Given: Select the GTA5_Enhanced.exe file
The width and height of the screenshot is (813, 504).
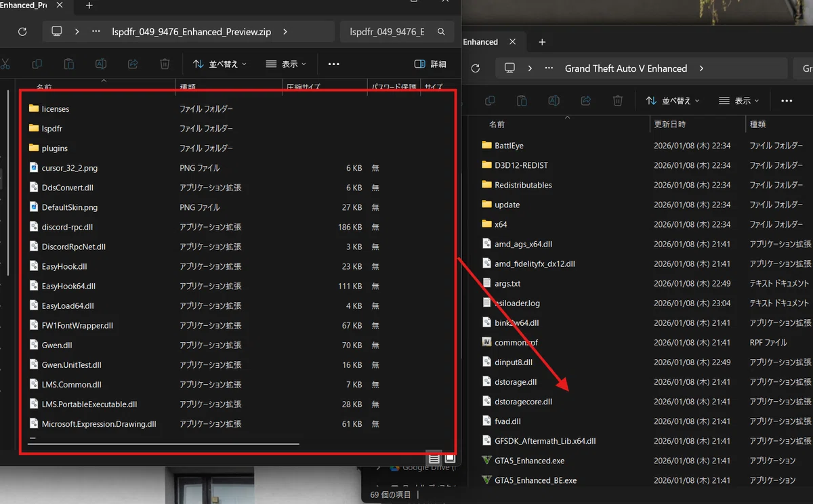Looking at the screenshot, I should pyautogui.click(x=530, y=461).
